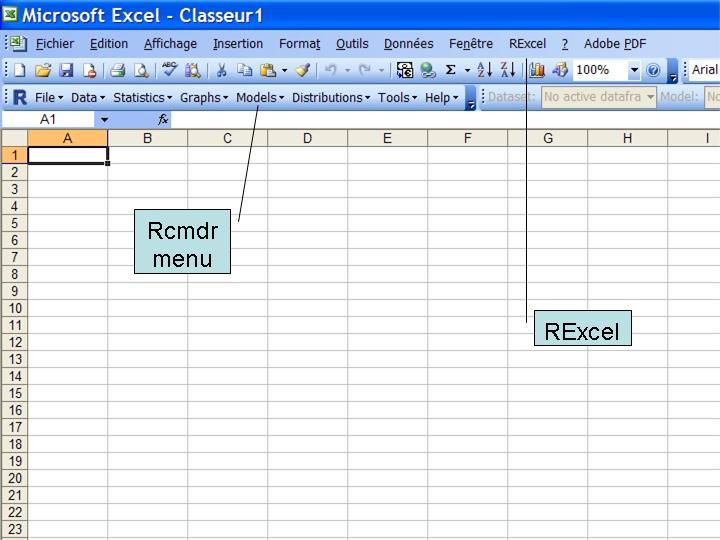720x540 pixels.
Task: Sort ascending A to Z
Action: pos(484,70)
